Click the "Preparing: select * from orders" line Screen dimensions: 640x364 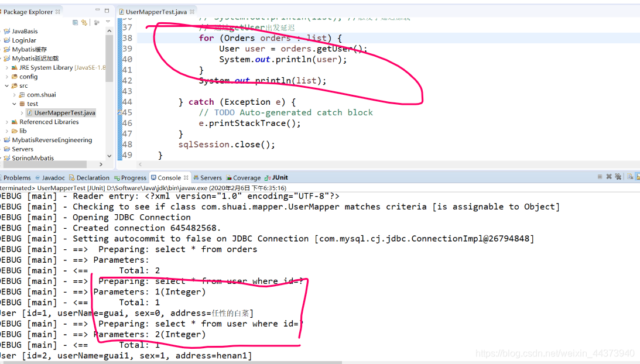177,249
